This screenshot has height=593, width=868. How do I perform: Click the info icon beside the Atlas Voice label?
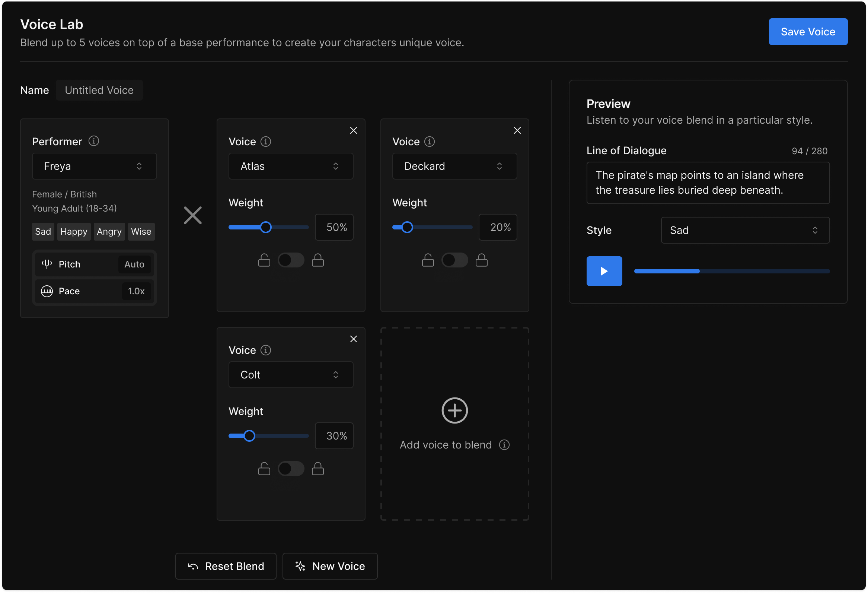265,142
